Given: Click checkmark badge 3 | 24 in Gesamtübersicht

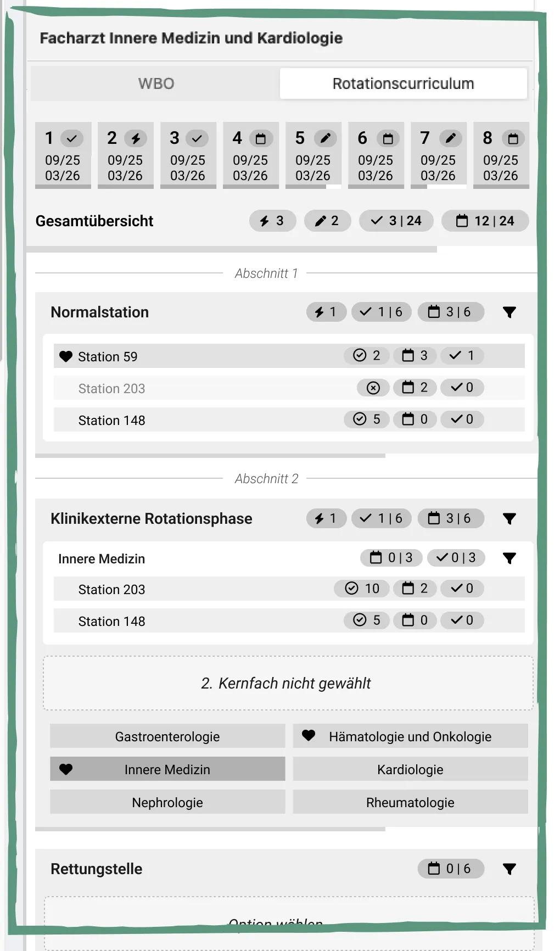Looking at the screenshot, I should (396, 221).
